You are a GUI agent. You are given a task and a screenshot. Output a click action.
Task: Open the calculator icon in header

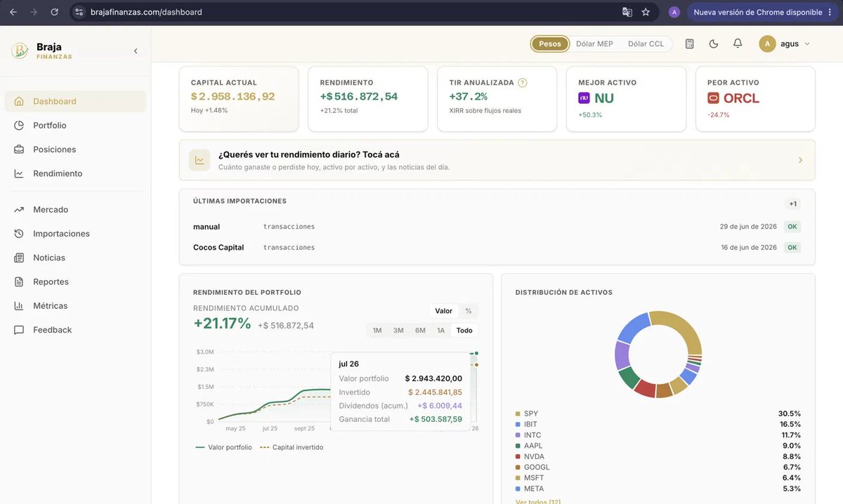[689, 44]
